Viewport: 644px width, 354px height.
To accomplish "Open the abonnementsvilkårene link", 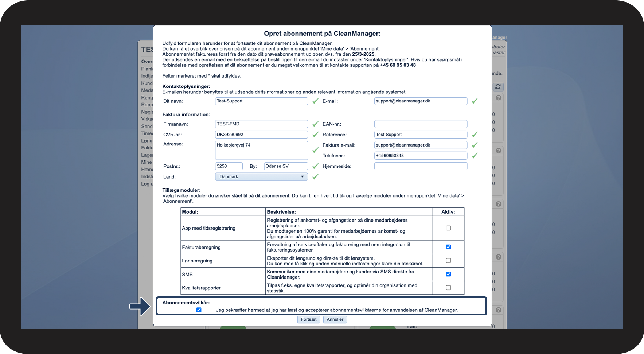I will 355,310.
